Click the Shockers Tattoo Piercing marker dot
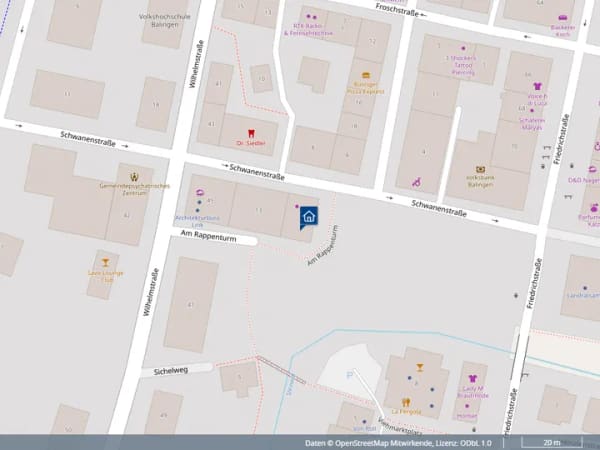 coord(463,49)
